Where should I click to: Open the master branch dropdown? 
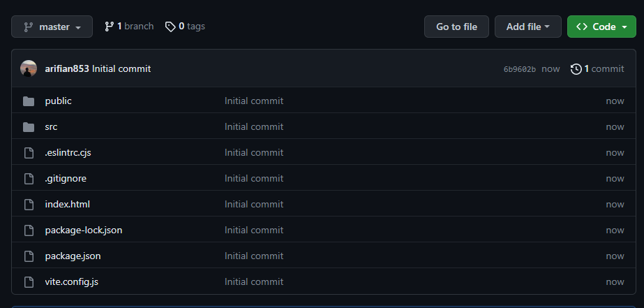(x=52, y=27)
